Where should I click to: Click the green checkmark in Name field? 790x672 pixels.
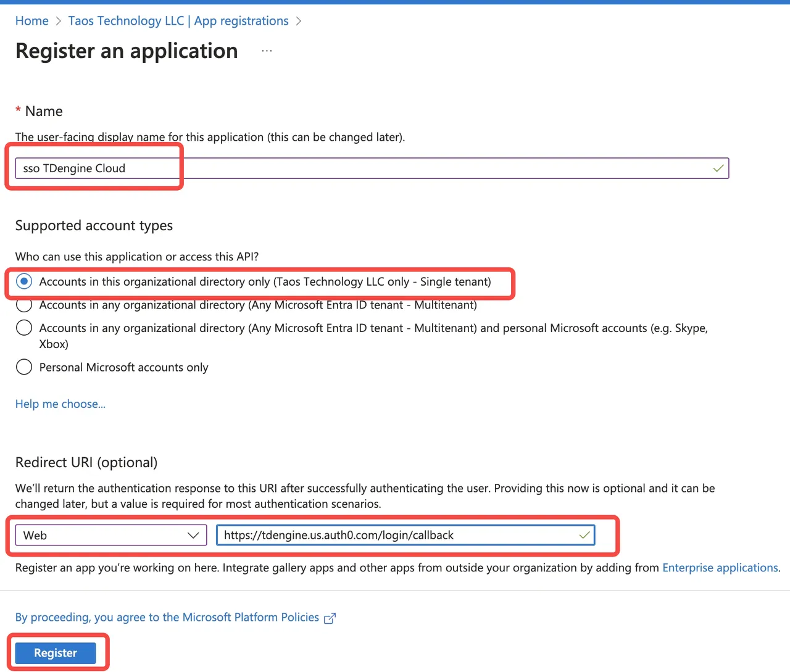click(718, 168)
